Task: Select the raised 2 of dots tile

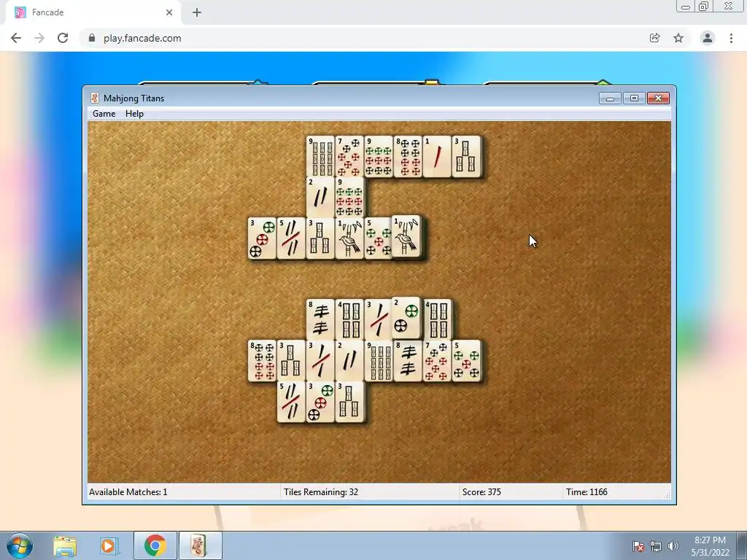Action: pos(406,318)
